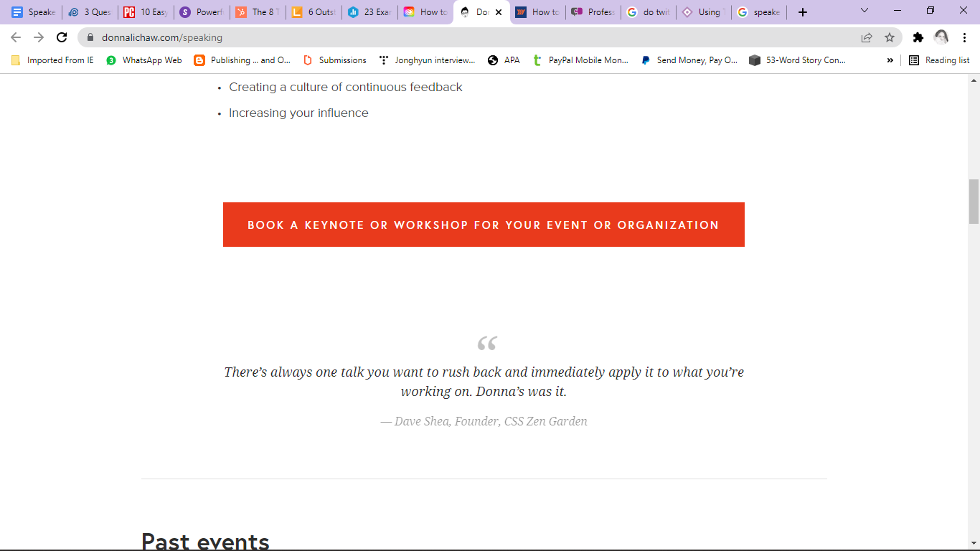Open the Reading list panel

pos(939,60)
